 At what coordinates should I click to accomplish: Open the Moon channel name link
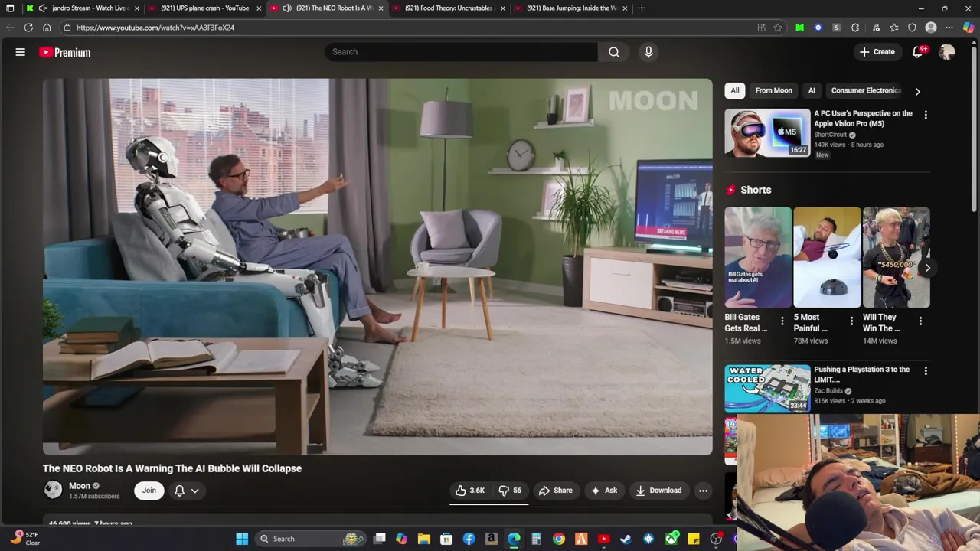tap(80, 486)
